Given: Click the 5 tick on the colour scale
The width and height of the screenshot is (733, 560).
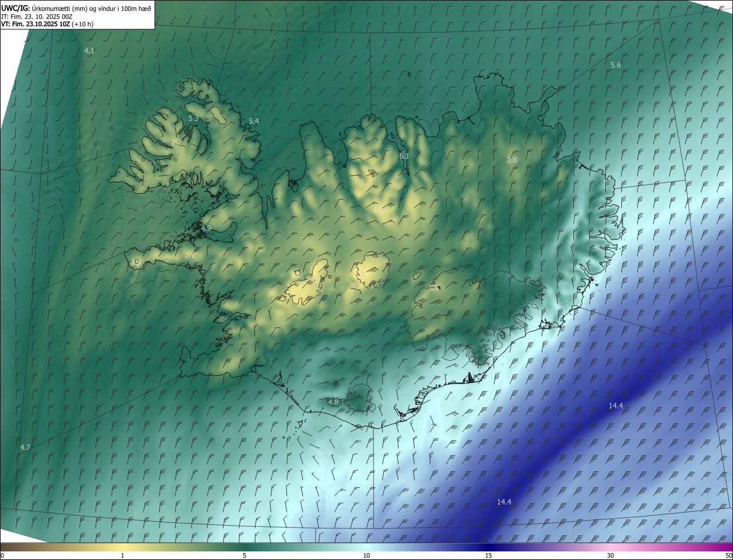Looking at the screenshot, I should coord(245,555).
